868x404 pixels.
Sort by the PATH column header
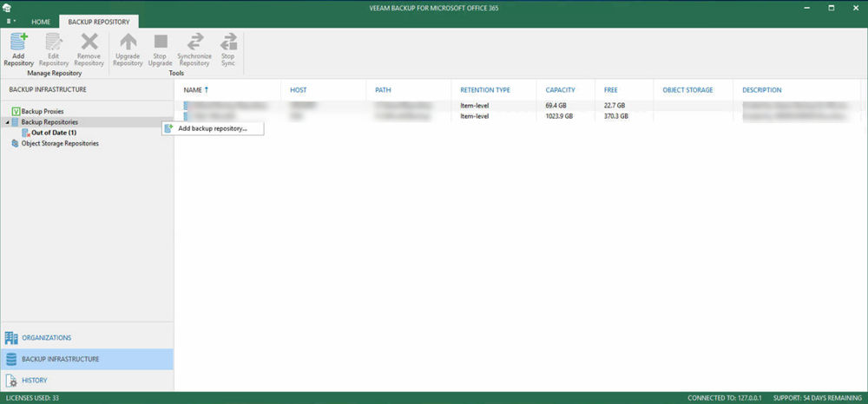(x=383, y=89)
